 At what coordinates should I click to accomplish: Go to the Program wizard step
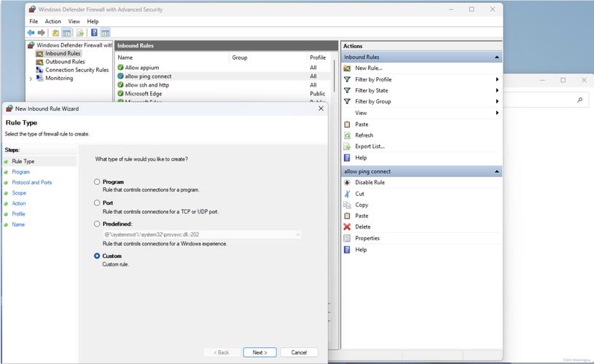pyautogui.click(x=21, y=172)
